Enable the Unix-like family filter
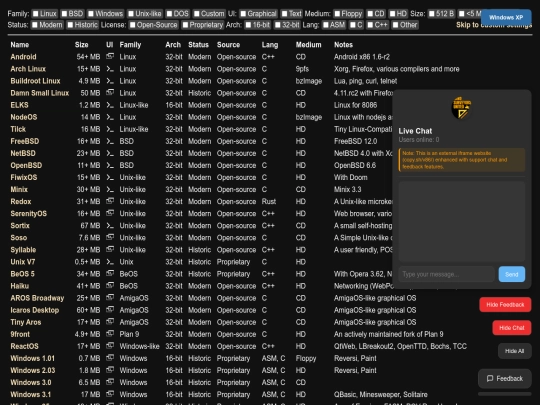The height and width of the screenshot is (405, 540). (x=131, y=14)
